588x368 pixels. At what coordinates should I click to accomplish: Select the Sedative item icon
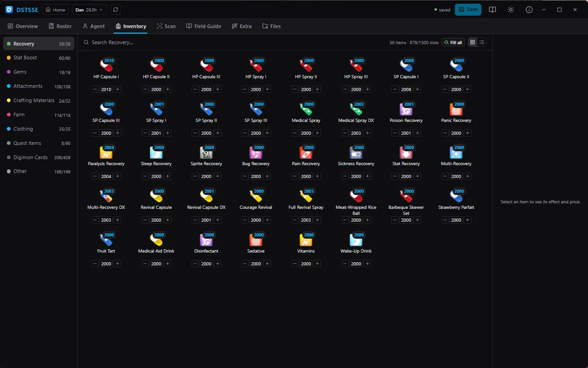click(x=256, y=240)
